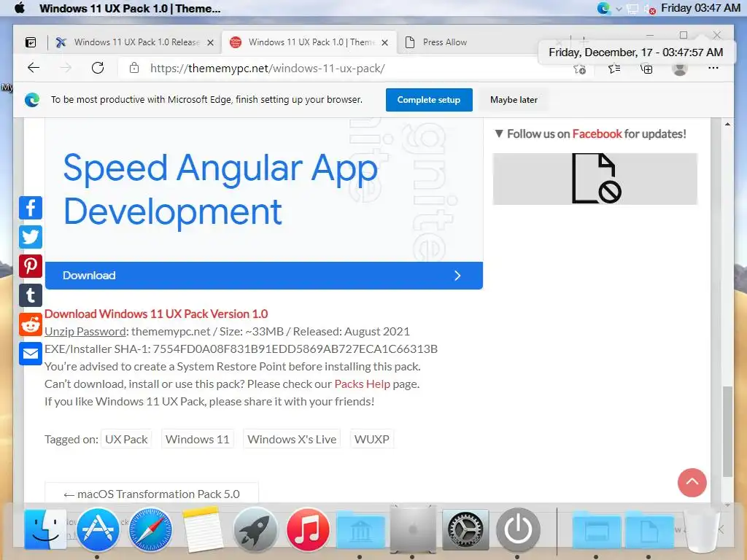
Task: Click the WUXP tag
Action: click(x=371, y=440)
